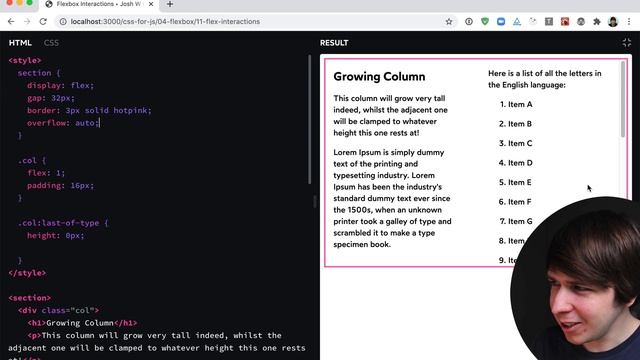Click the "section {" selector line
Image resolution: width=640 pixels, height=360 pixels.
[39, 73]
